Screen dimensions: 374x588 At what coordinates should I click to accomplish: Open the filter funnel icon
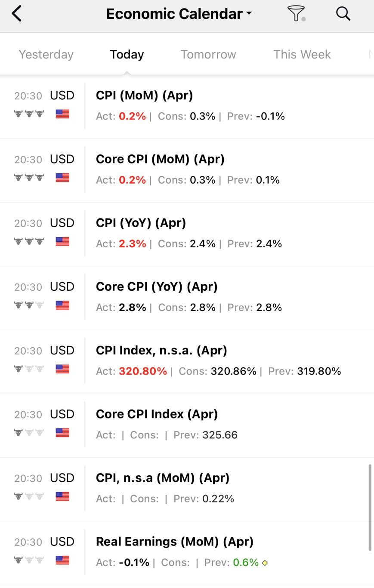click(296, 14)
